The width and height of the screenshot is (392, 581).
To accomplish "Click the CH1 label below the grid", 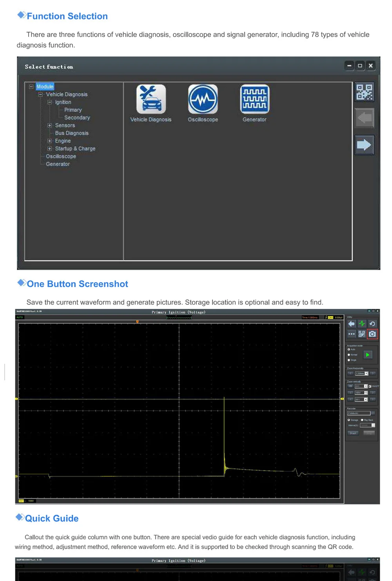I will (21, 501).
